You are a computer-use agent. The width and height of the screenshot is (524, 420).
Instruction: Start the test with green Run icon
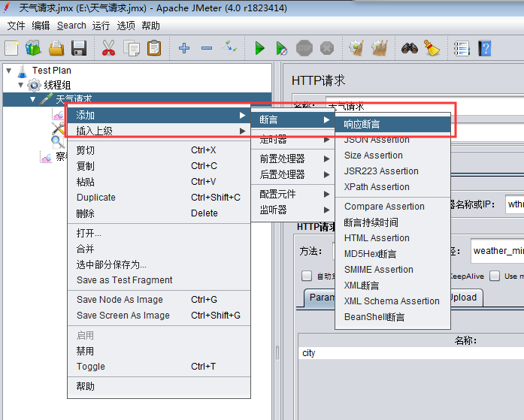[259, 48]
